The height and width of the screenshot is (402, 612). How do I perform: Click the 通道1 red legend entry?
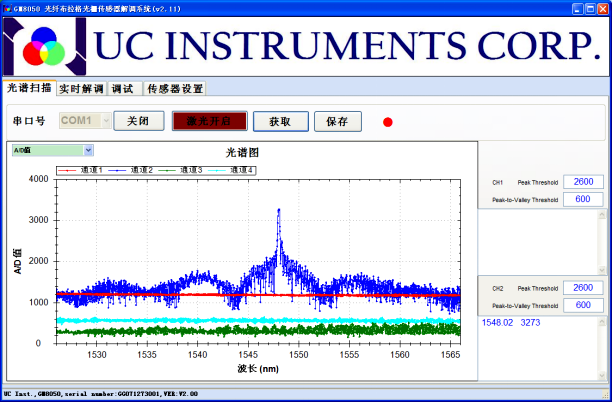click(80, 171)
